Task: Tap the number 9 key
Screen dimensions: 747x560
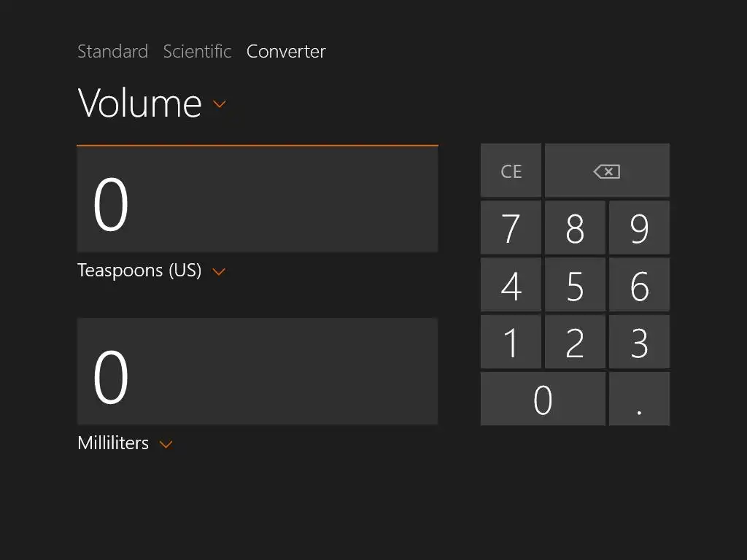Action: [639, 228]
